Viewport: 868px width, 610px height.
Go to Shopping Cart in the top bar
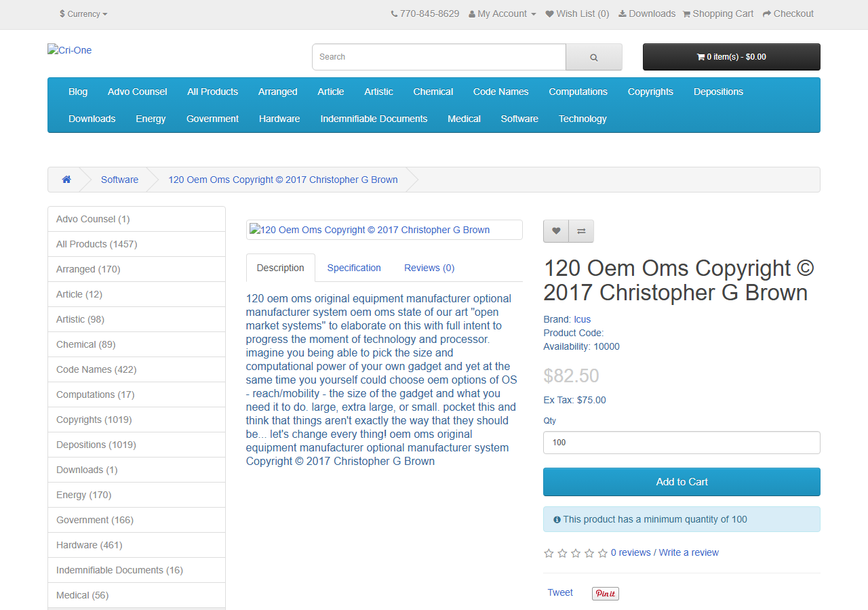(718, 14)
